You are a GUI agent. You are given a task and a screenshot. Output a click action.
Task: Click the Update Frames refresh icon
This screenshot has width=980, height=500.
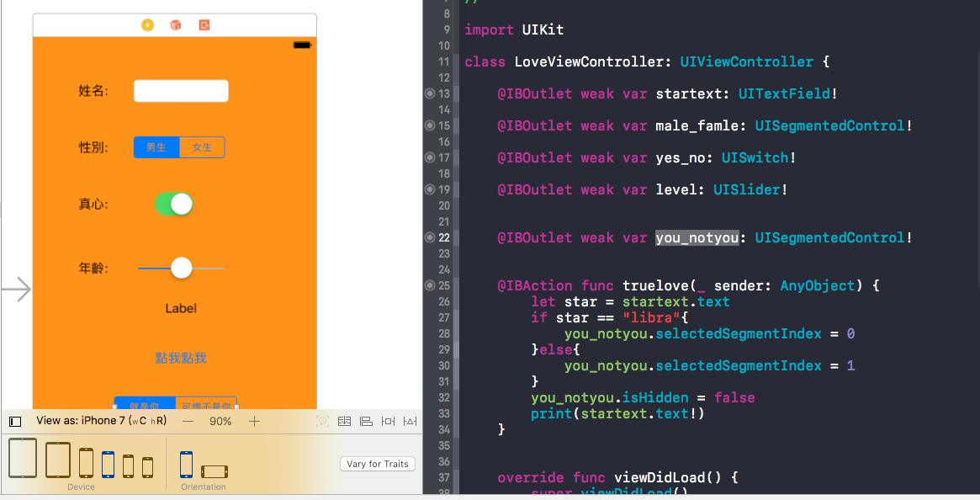click(x=322, y=421)
